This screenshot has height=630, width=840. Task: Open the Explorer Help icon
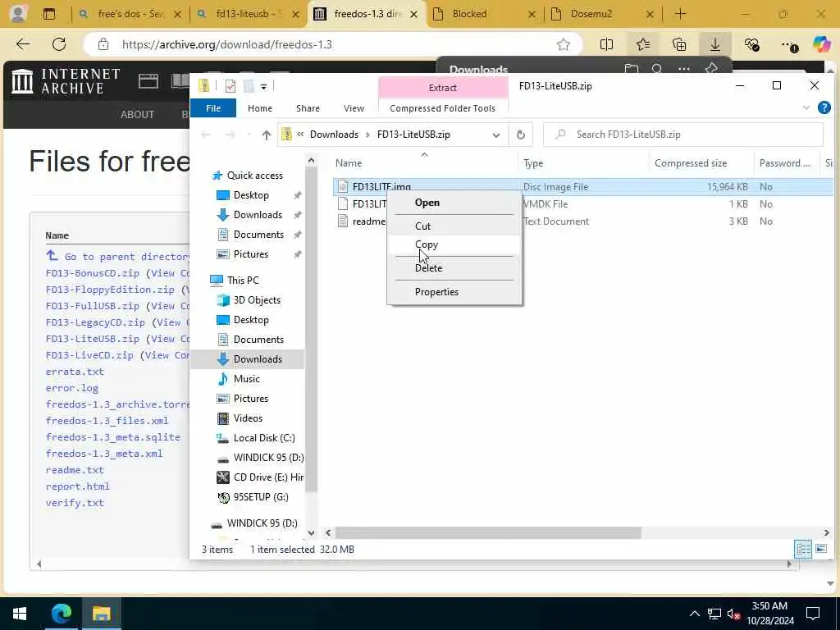pyautogui.click(x=824, y=107)
